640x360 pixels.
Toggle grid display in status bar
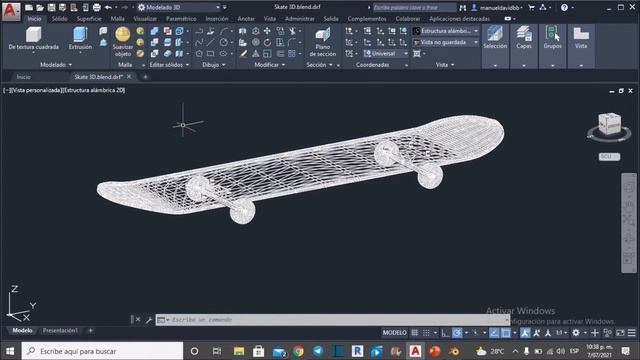pos(415,333)
